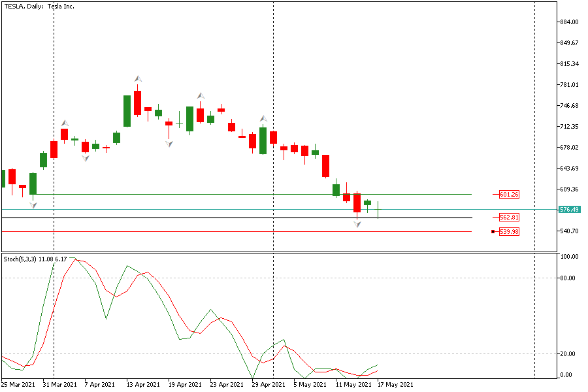
Task: Click the 849.67 price axis label
Action: point(569,43)
